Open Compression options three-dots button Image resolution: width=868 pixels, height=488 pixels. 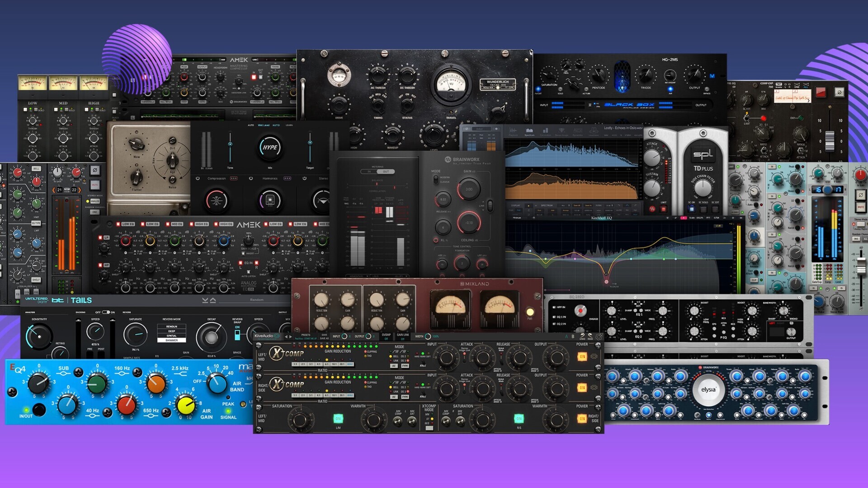coord(234,178)
